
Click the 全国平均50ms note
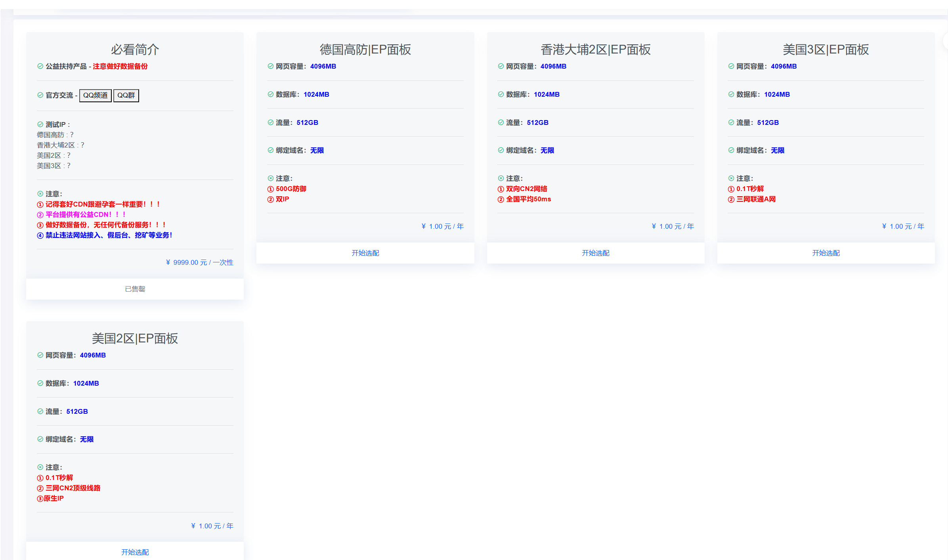(528, 199)
